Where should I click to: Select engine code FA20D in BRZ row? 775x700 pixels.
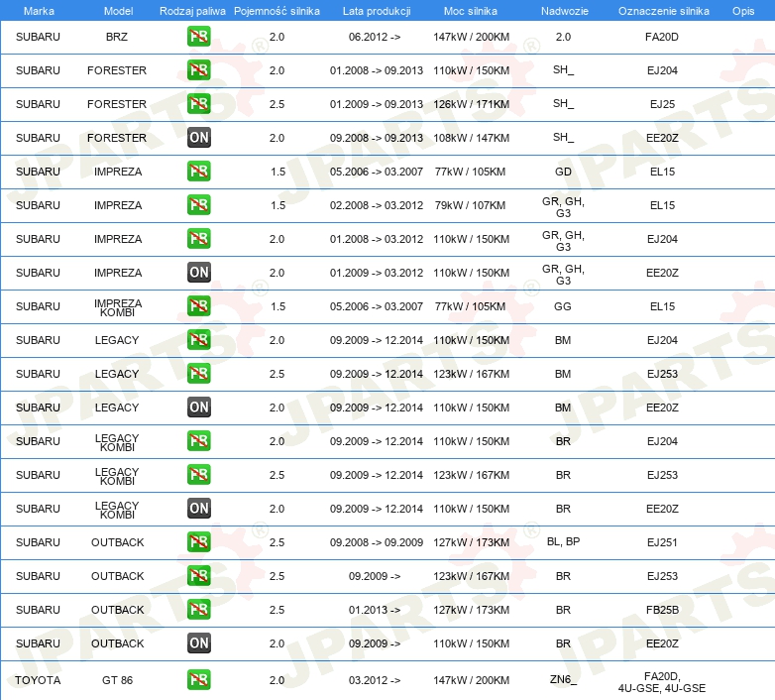662,37
